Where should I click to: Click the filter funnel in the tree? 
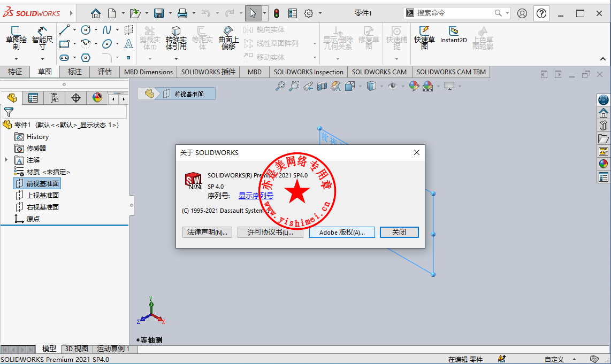9,112
